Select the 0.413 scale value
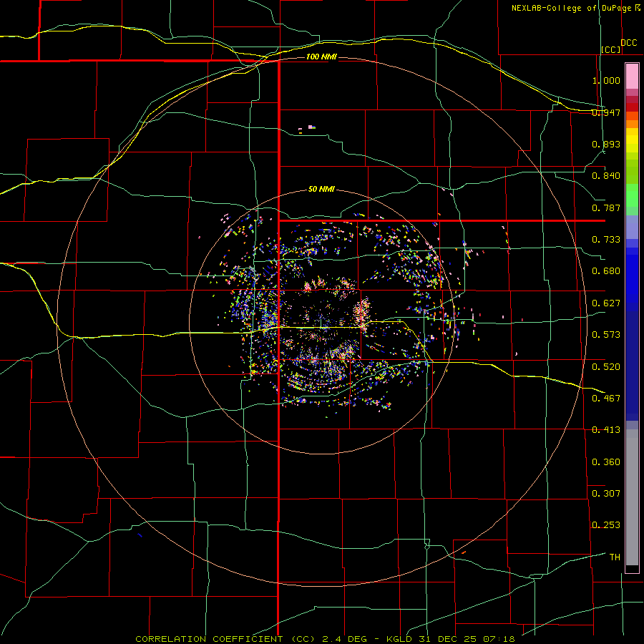 [x=606, y=430]
